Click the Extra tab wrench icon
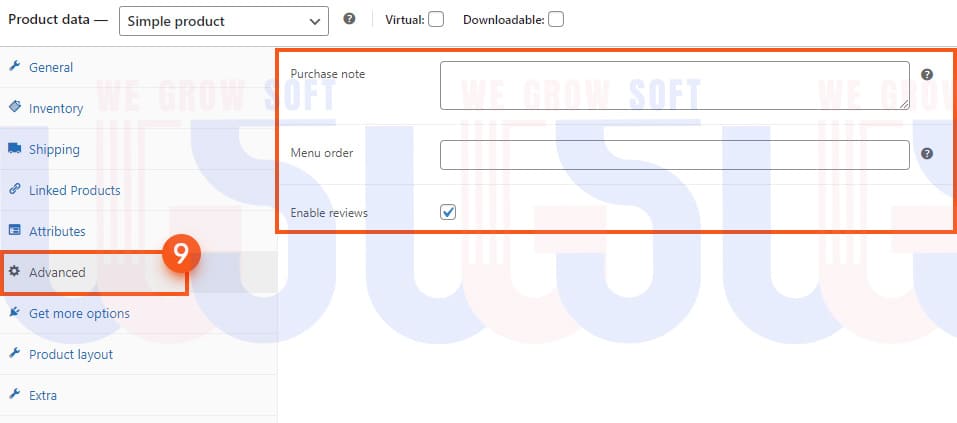This screenshot has width=957, height=423. click(x=15, y=394)
